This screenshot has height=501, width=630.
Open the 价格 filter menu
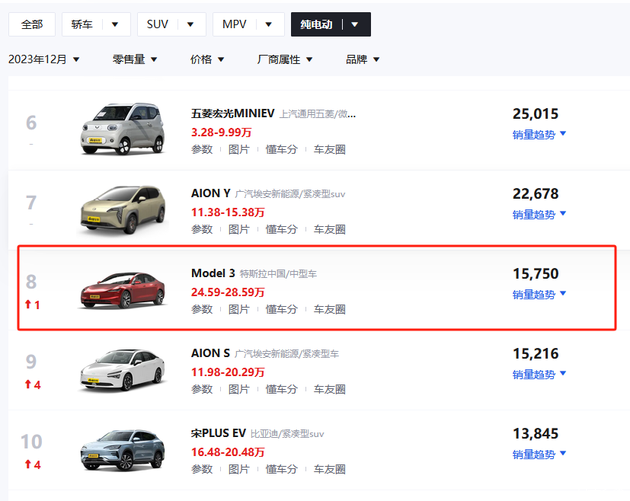pyautogui.click(x=207, y=60)
